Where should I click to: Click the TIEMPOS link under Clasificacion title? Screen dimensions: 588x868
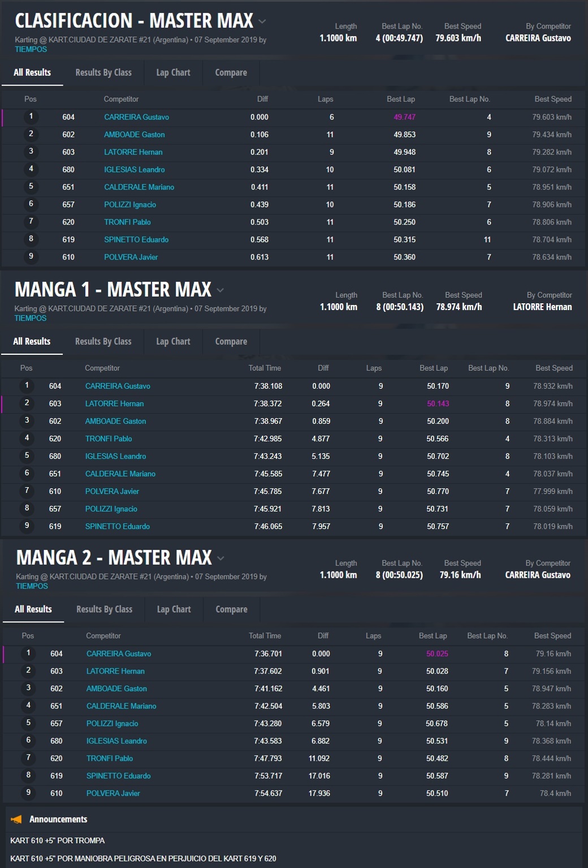tap(31, 49)
